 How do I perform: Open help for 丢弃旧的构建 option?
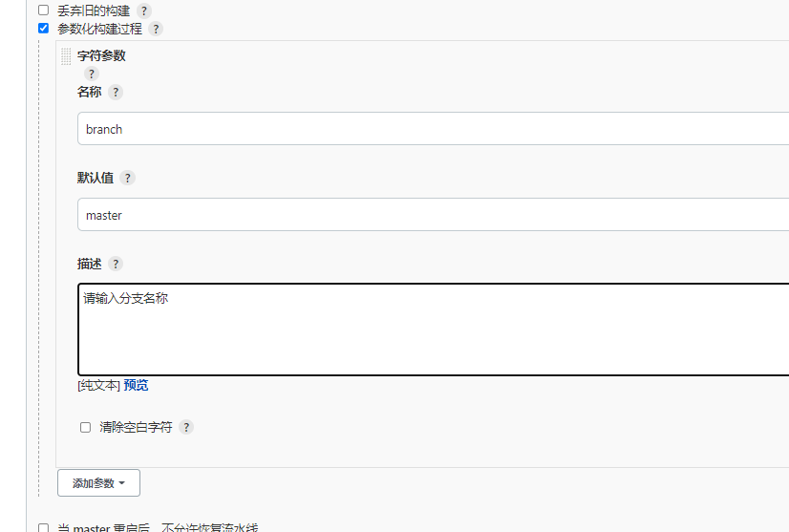point(144,11)
